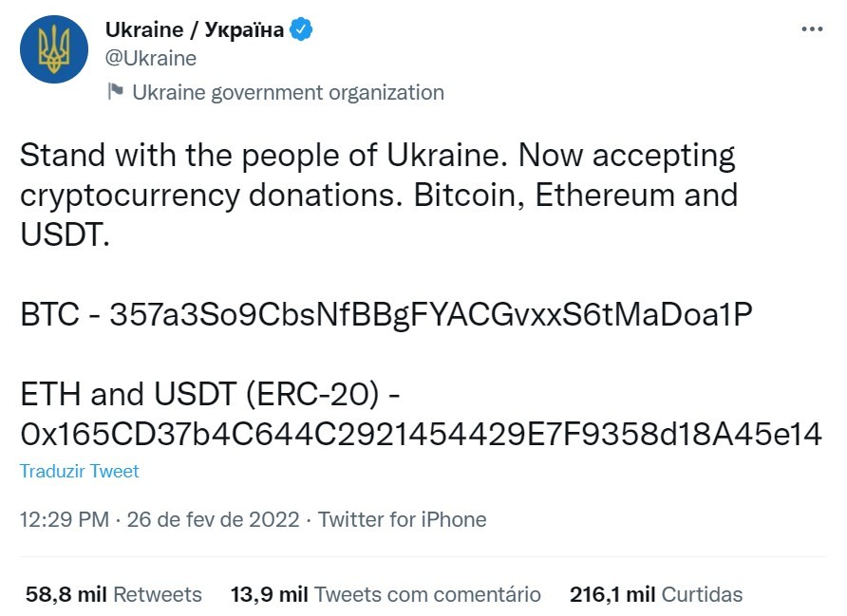Show the 216,1 mil Curtidas list

(656, 594)
